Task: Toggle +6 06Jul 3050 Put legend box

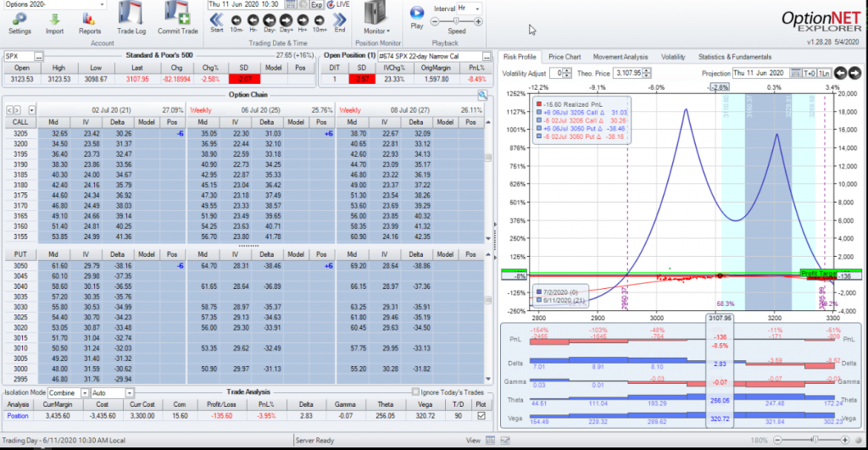Action: [538, 129]
